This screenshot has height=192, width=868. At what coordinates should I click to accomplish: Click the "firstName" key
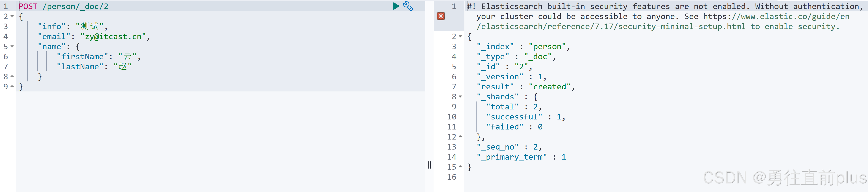click(82, 56)
